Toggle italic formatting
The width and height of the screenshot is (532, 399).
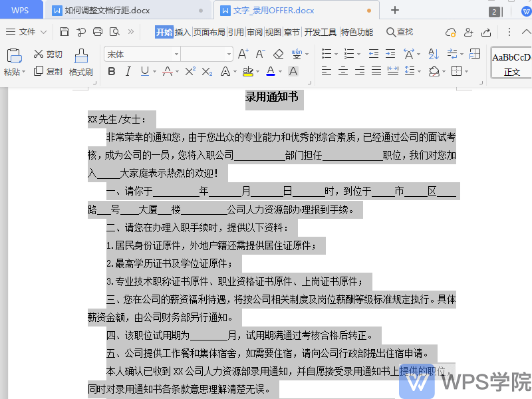128,70
